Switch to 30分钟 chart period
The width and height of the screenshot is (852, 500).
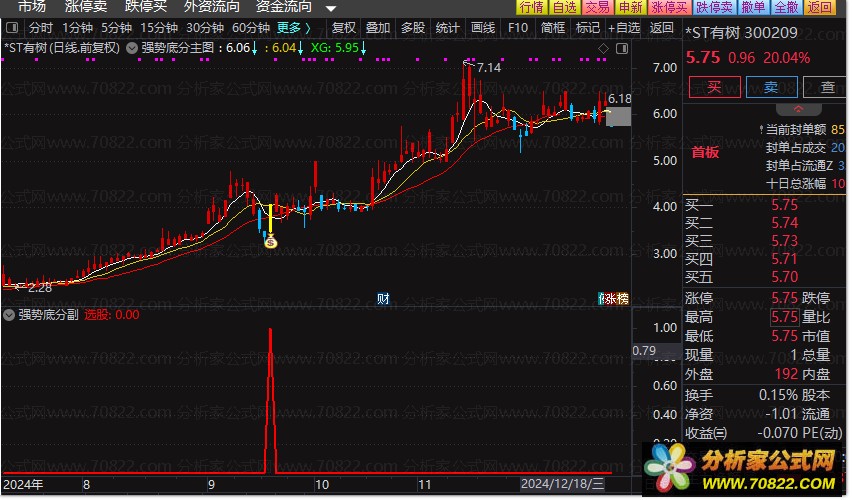point(205,27)
